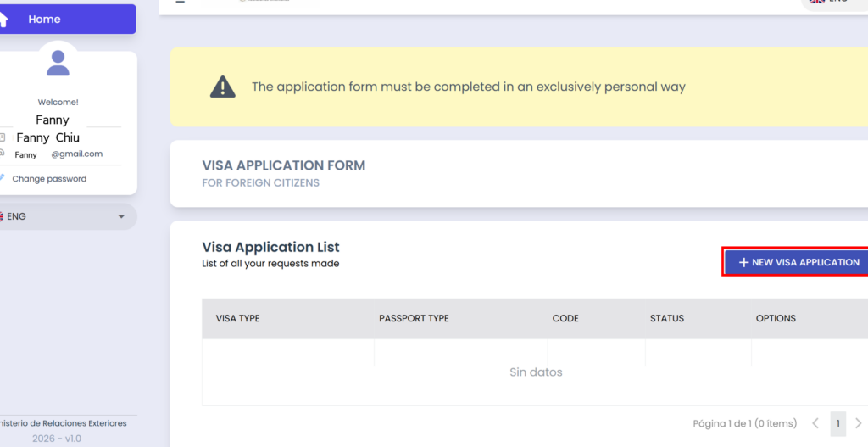
Task: Click the CODE column header
Action: (x=565, y=319)
